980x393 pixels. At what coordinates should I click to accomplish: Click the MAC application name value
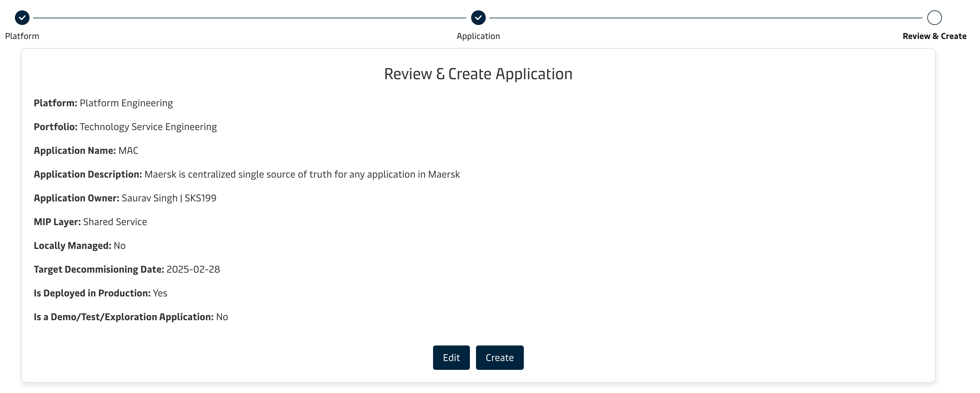coord(128,151)
